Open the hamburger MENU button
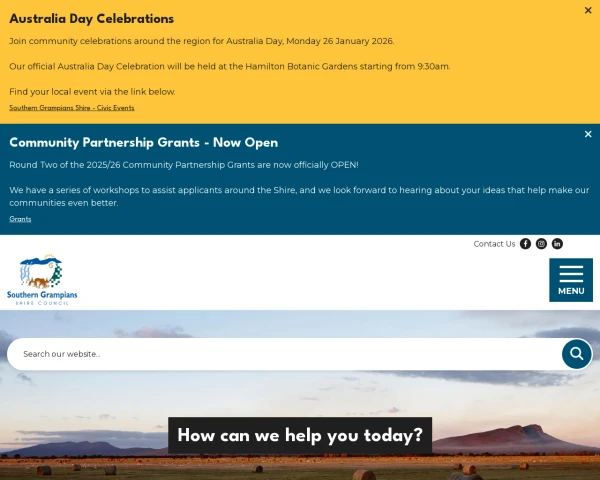The image size is (600, 480). [x=571, y=280]
